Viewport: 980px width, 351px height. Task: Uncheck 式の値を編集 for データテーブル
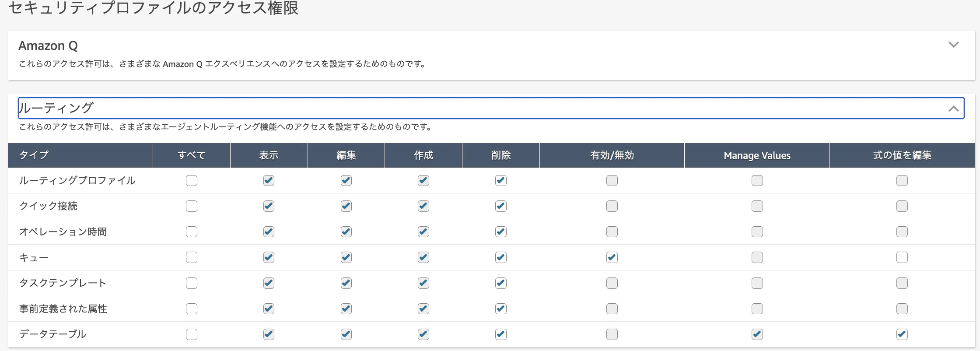[902, 334]
